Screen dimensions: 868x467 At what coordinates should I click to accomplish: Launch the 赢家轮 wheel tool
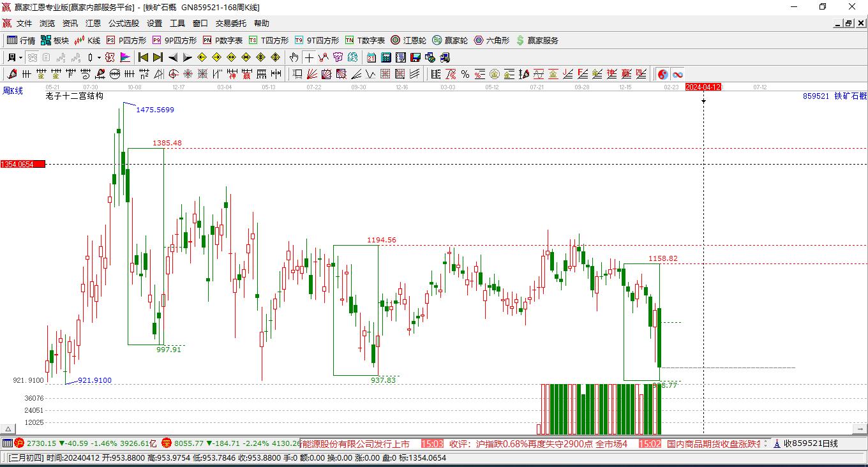(x=450, y=40)
